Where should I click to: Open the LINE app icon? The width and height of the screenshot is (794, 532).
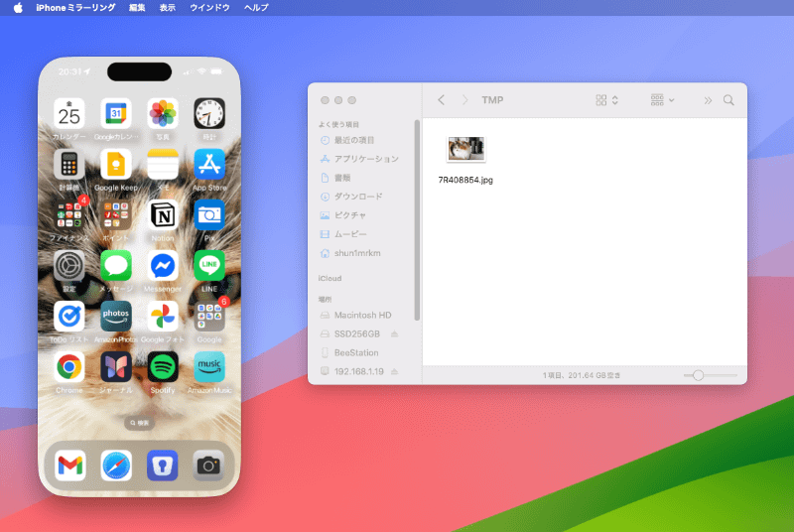click(x=209, y=266)
